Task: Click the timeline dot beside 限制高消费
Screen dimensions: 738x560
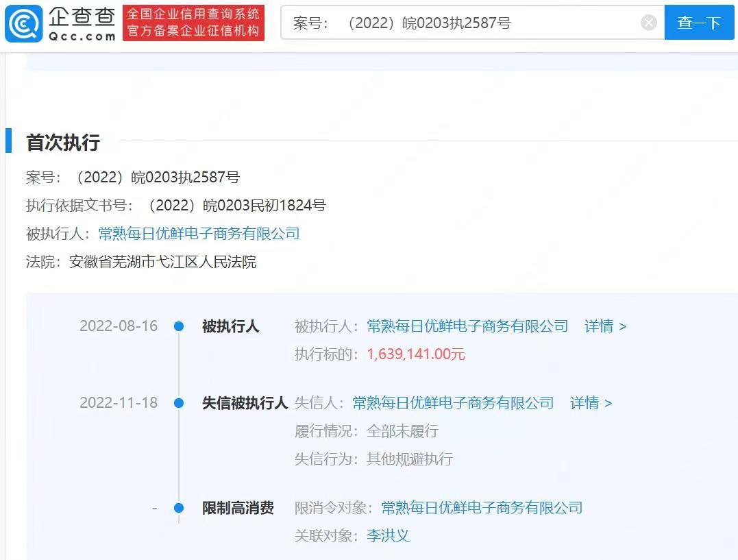Action: (179, 508)
